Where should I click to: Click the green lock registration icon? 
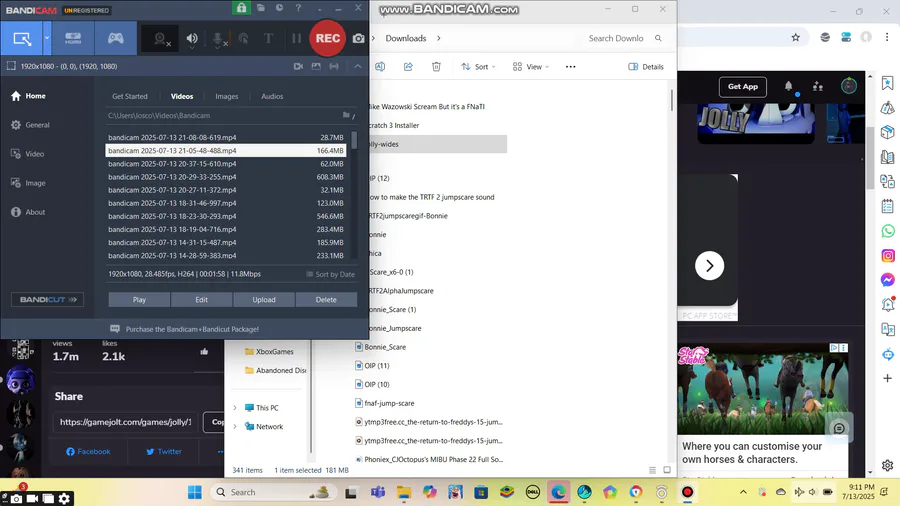[241, 8]
